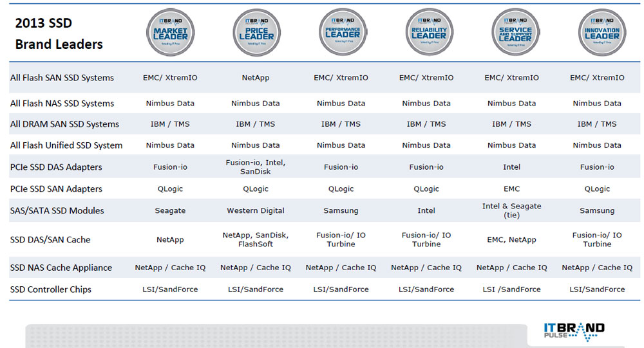Click the Reliability Leader badge
Image resolution: width=644 pixels, height=348 pixels.
[428, 32]
